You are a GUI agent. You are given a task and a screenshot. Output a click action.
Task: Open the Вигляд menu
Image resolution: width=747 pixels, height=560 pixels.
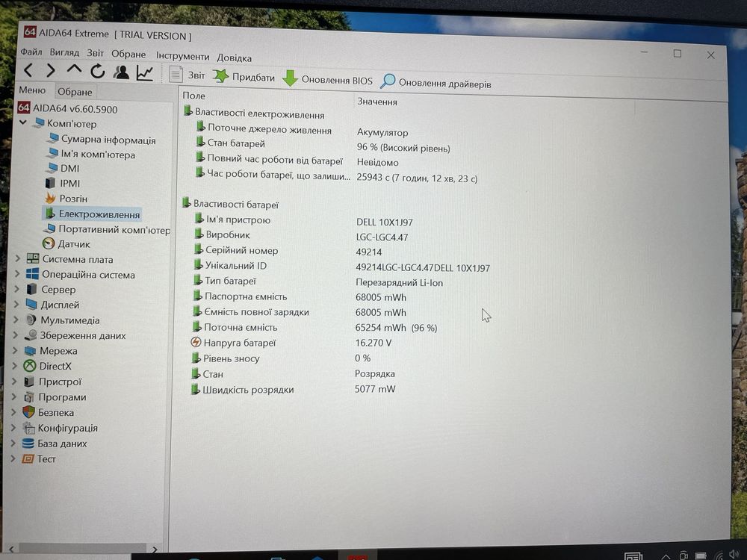[x=64, y=53]
